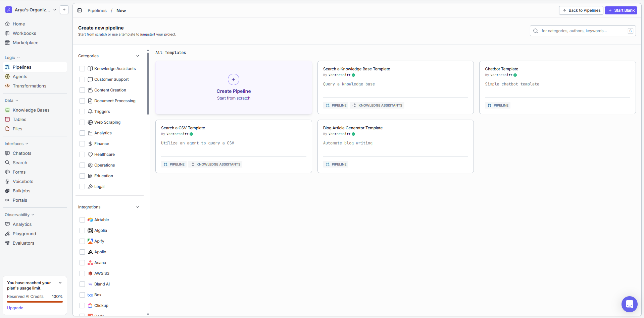The width and height of the screenshot is (644, 318).
Task: Click the Tables grid icon
Action: pos(7,119)
